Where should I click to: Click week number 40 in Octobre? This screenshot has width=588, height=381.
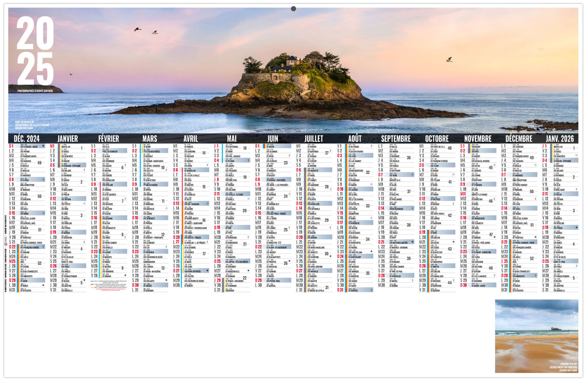coord(449,148)
